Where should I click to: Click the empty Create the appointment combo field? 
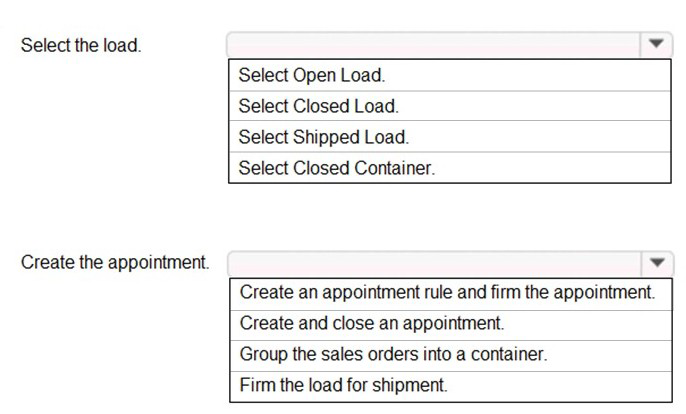tap(434, 263)
